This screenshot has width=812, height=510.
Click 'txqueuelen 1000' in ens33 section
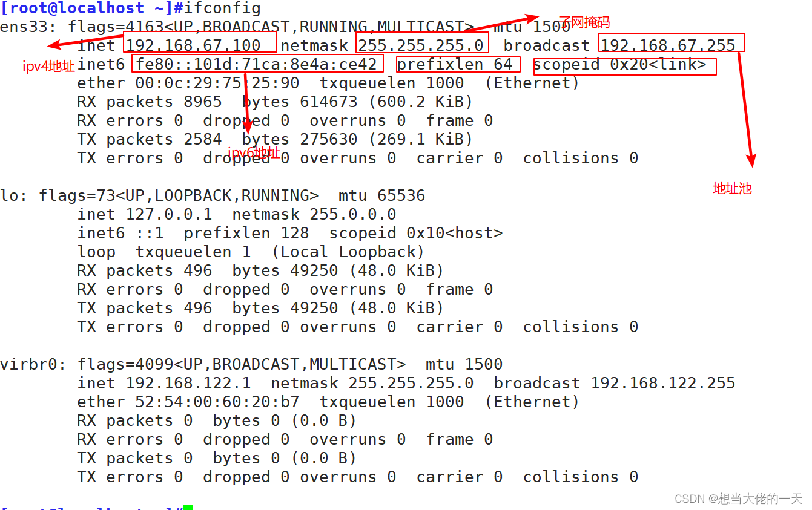pyautogui.click(x=392, y=83)
